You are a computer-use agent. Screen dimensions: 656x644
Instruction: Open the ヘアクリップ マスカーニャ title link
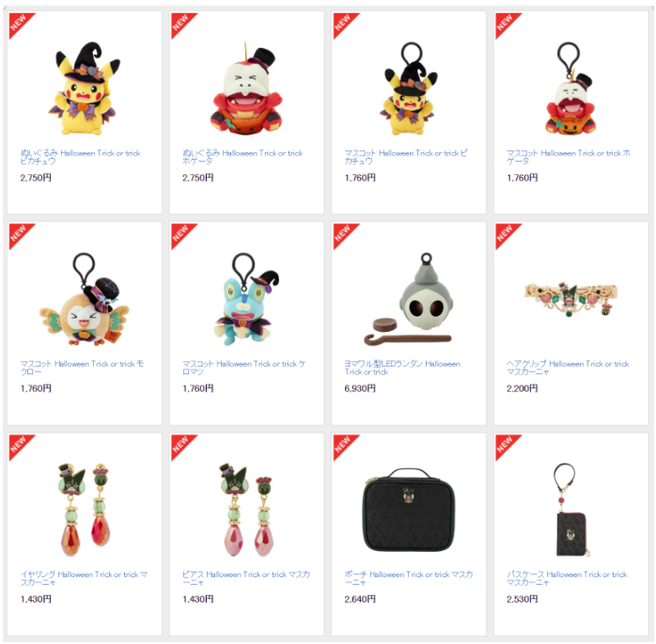click(x=569, y=368)
